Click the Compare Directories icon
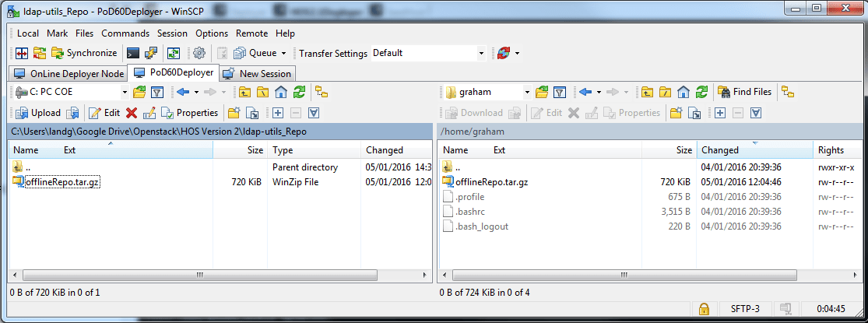Viewport: 868px width, 323px height. (x=22, y=53)
